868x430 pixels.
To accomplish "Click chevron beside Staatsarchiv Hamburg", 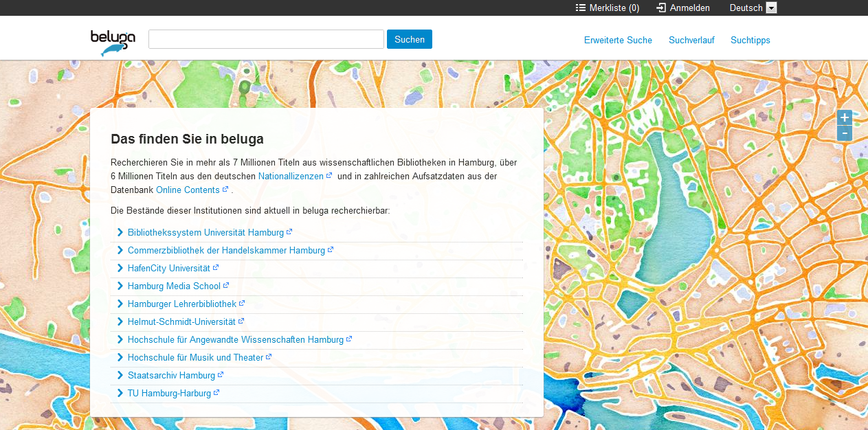I will click(x=120, y=375).
